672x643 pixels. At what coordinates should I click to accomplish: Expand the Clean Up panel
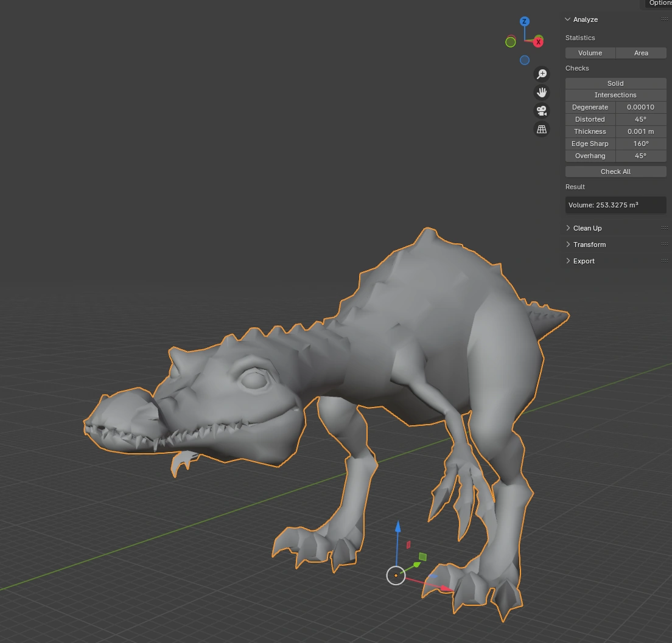[583, 228]
